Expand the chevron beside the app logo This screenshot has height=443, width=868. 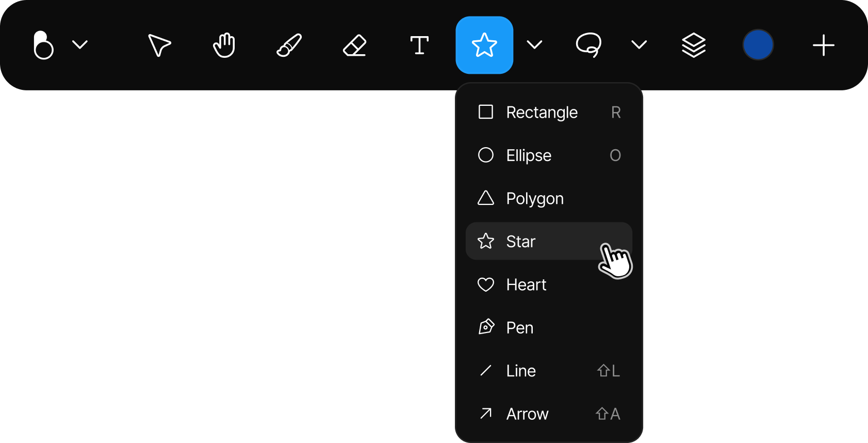click(80, 45)
